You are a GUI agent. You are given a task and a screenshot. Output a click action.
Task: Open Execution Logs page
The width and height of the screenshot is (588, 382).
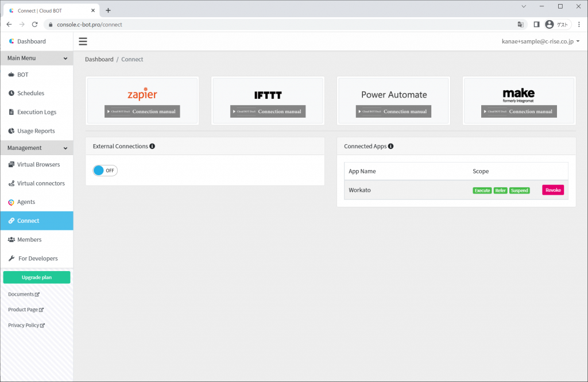(37, 112)
